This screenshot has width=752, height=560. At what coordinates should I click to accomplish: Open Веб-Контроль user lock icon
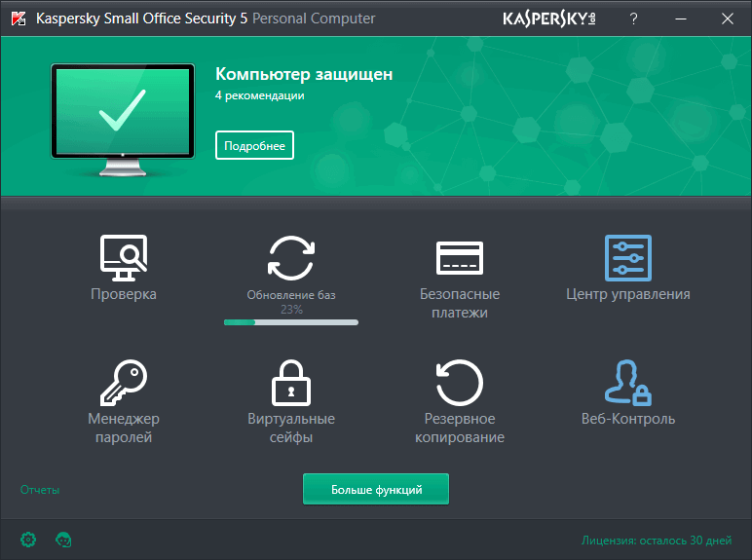pyautogui.click(x=627, y=382)
